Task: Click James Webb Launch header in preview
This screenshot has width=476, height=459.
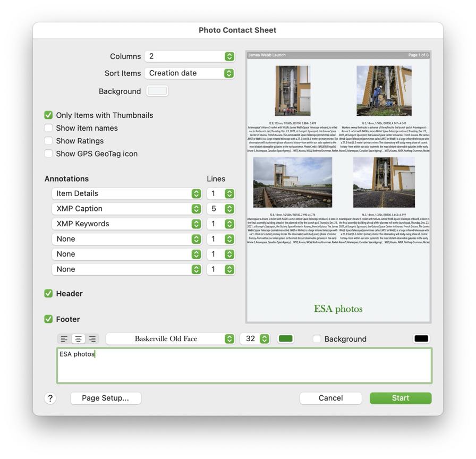Action: pyautogui.click(x=267, y=55)
